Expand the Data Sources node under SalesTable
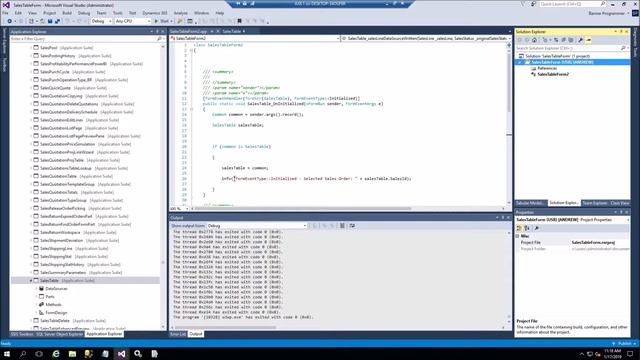Viewport: 640px width, 360px height. tap(36, 289)
